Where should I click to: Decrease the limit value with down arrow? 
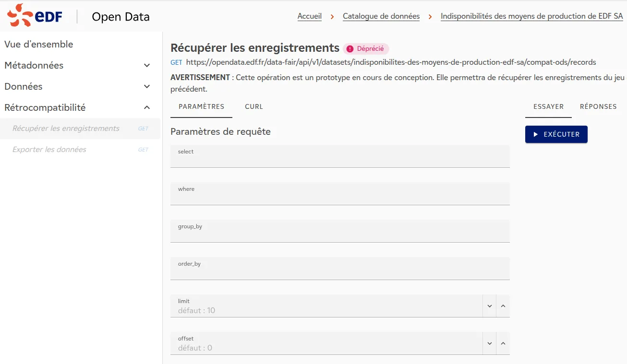click(x=490, y=306)
